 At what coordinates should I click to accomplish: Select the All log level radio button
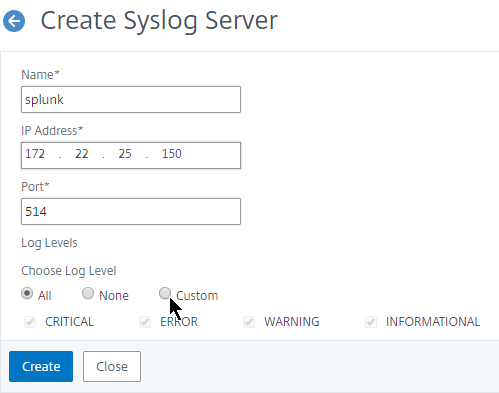pyautogui.click(x=27, y=293)
